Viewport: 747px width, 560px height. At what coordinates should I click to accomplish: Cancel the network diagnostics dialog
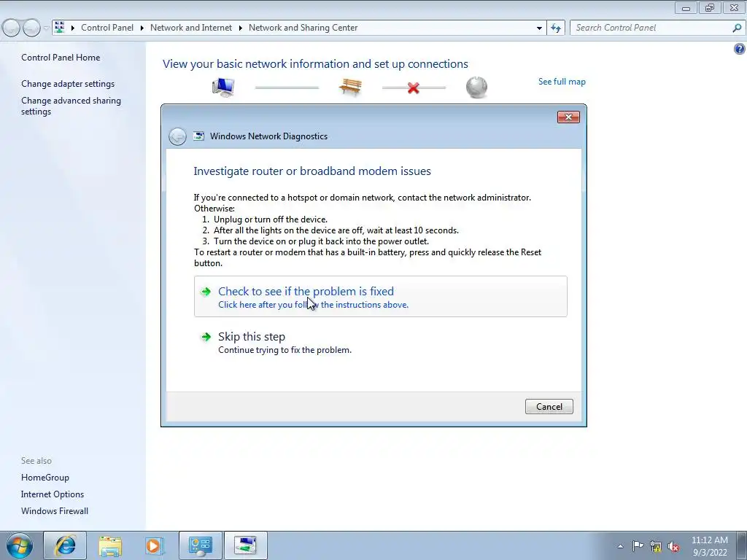tap(549, 407)
